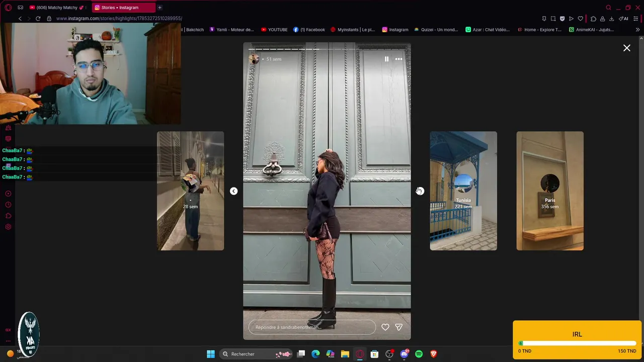Screen dimensions: 644x362
Task: Open the Azar Chat Vidéo bookmark
Action: point(488,30)
